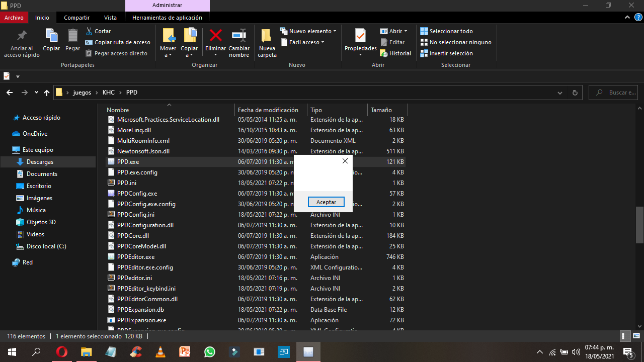Switch to large icons view toggle
The image size is (644, 362).
tap(636, 336)
